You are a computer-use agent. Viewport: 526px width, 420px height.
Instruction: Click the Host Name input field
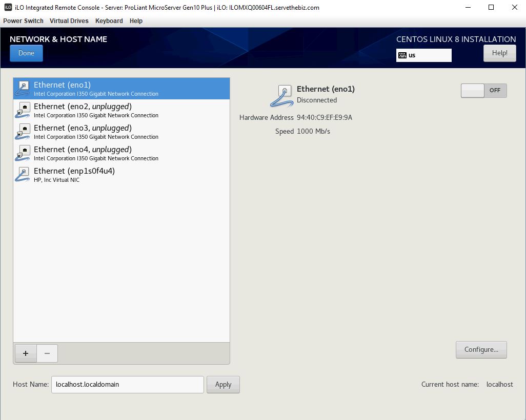pyautogui.click(x=128, y=385)
